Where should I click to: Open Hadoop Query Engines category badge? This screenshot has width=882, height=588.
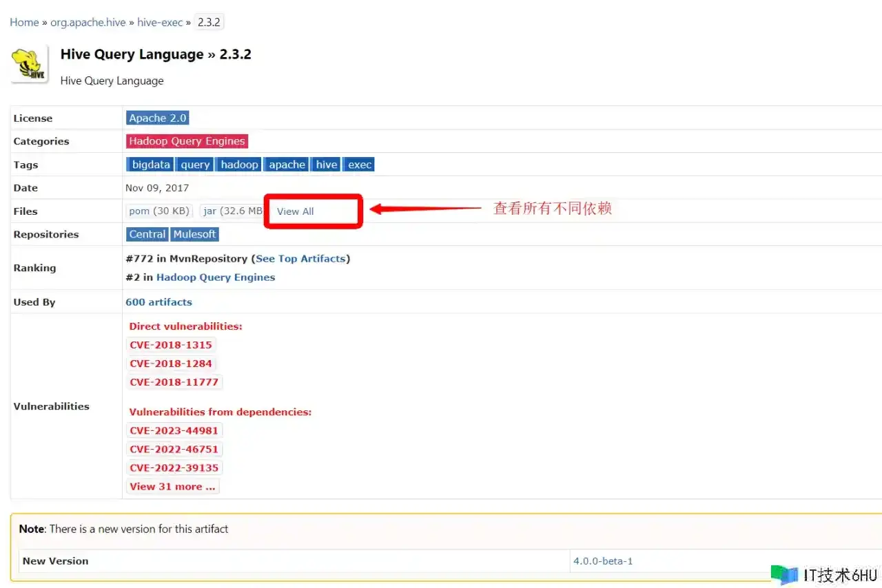[187, 141]
